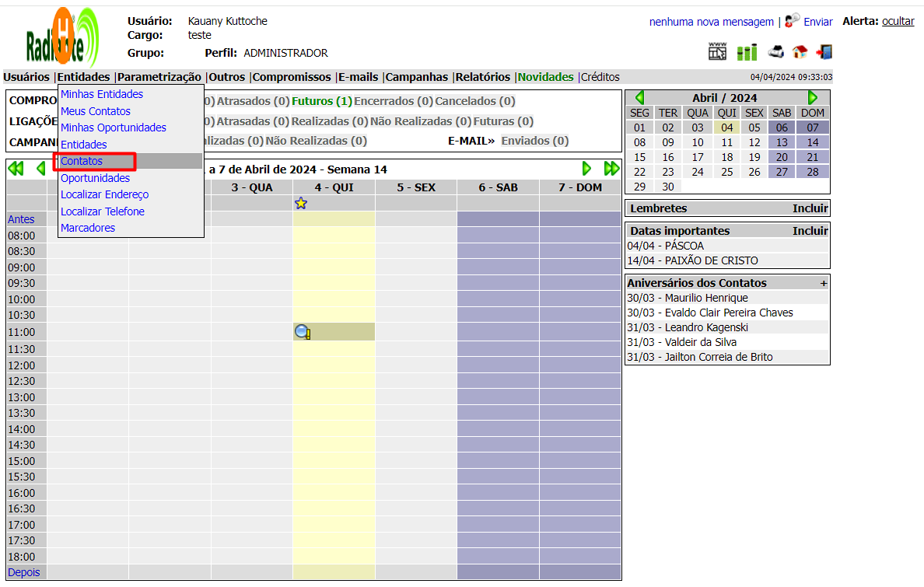Screen dimensions: 924x587
Task: Open the Relatórios menu
Action: pyautogui.click(x=482, y=77)
